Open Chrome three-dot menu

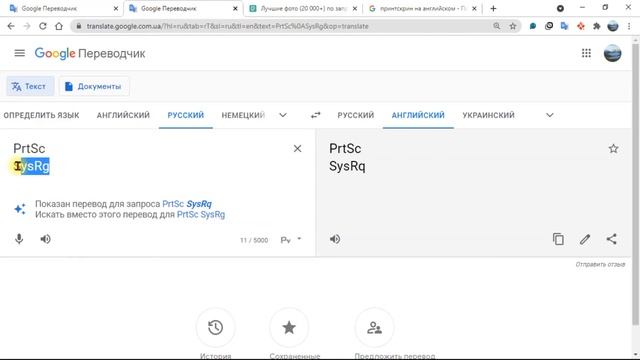(x=629, y=26)
